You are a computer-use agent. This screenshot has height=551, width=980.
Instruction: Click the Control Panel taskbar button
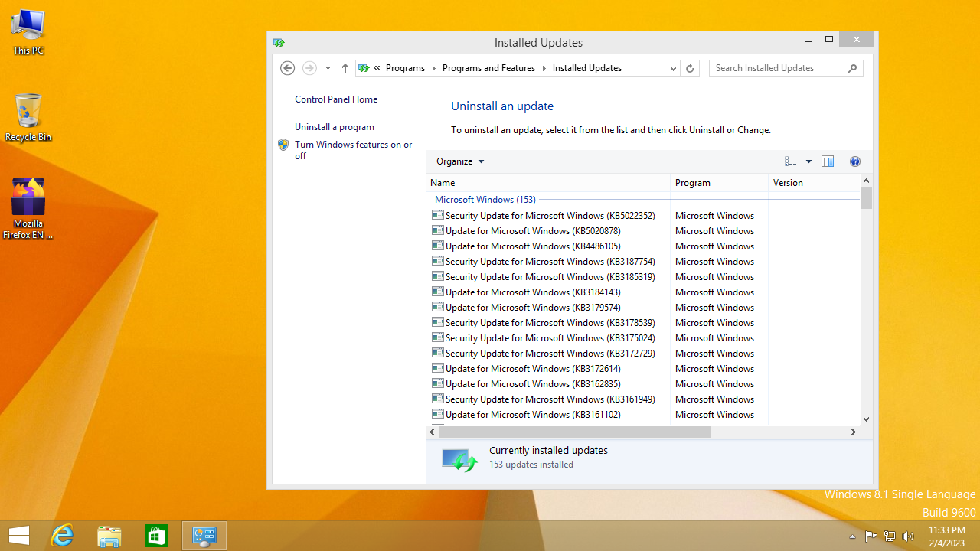click(204, 536)
